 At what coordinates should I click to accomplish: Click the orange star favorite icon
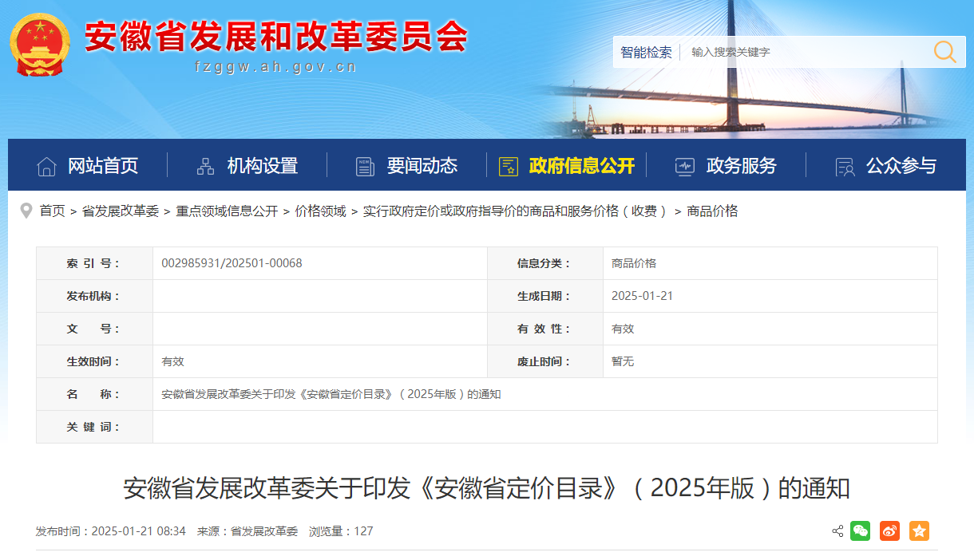click(x=919, y=531)
